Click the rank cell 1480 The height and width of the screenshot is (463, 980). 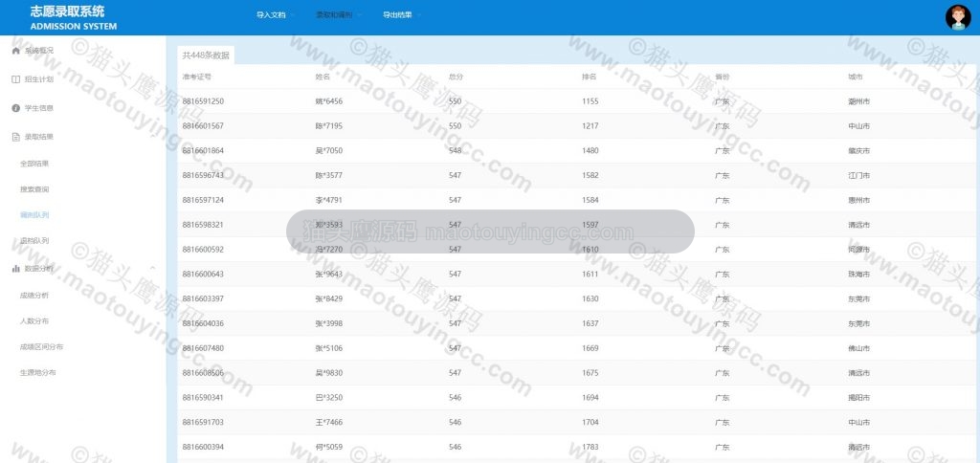590,150
